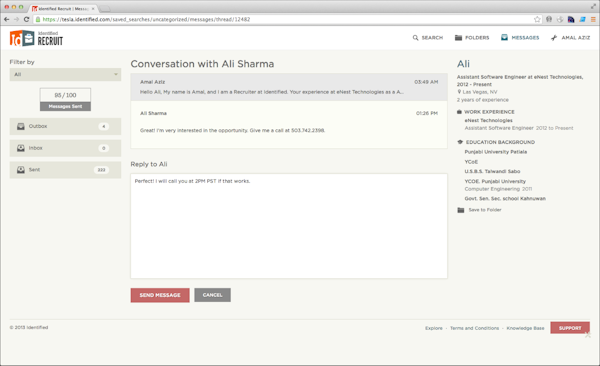Open the Amal Aziz account menu

570,38
